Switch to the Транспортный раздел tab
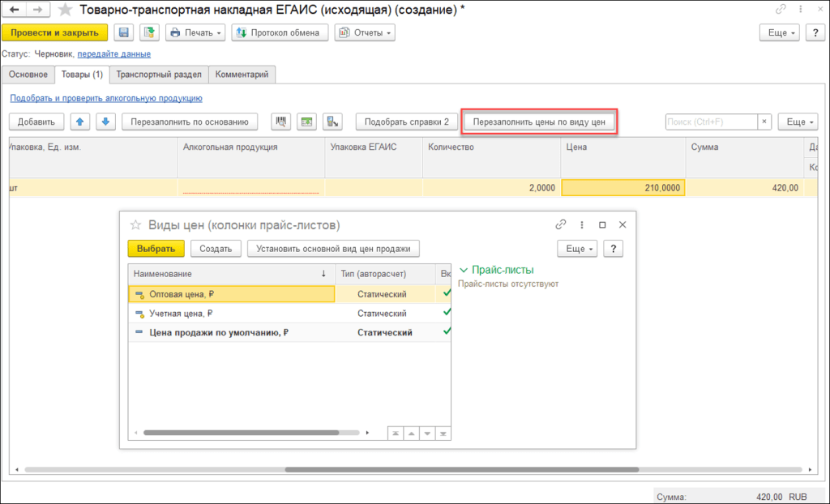Image resolution: width=830 pixels, height=504 pixels. (x=159, y=75)
